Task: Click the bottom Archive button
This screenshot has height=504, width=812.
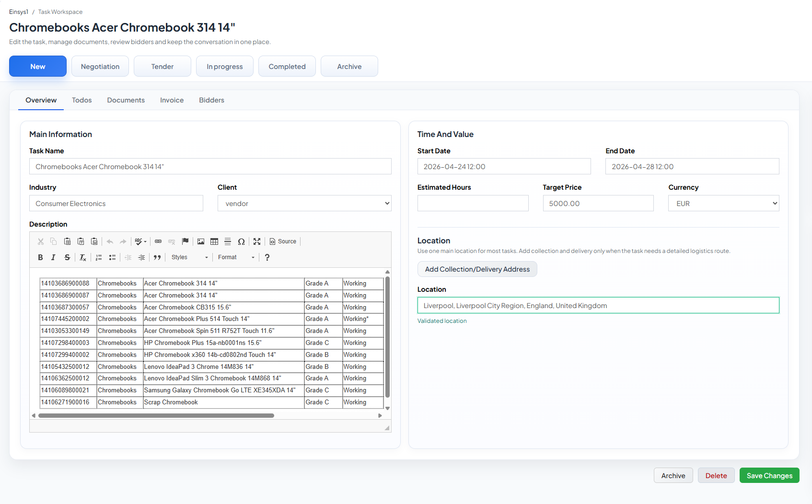Action: coord(673,475)
